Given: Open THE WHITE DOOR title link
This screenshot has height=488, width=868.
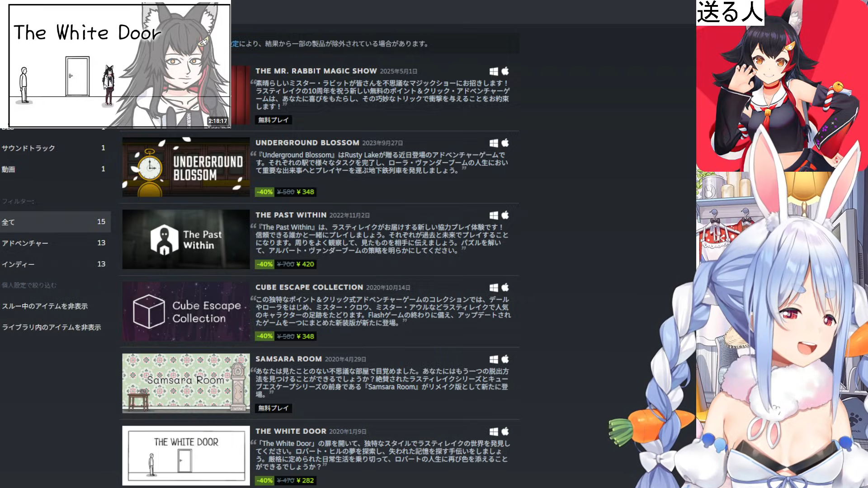Looking at the screenshot, I should [291, 432].
